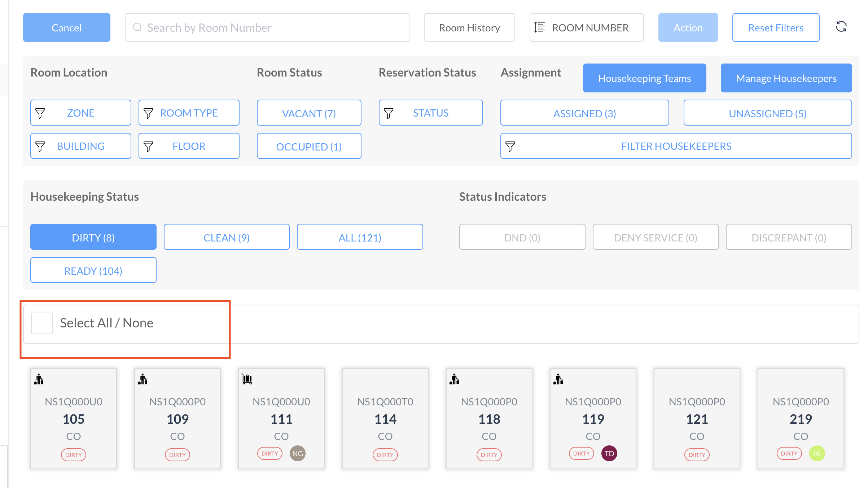The width and height of the screenshot is (868, 488).
Task: Show ALL (121) rooms tab
Action: (360, 237)
